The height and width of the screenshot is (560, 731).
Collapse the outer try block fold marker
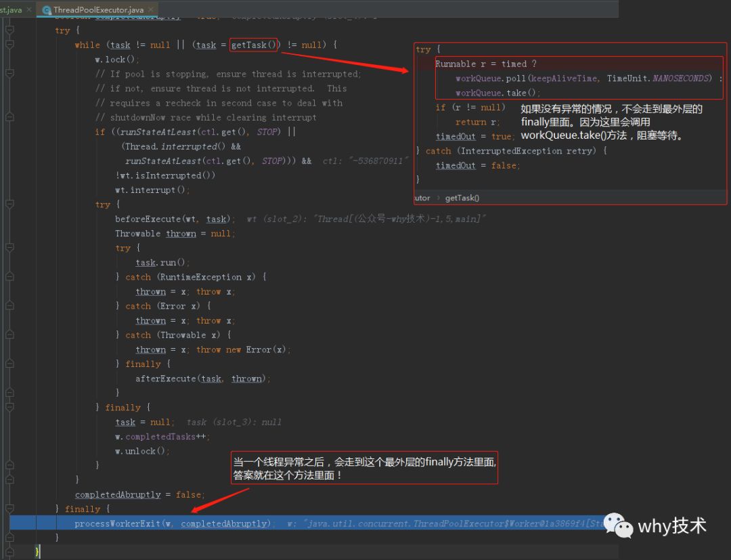pyautogui.click(x=9, y=30)
